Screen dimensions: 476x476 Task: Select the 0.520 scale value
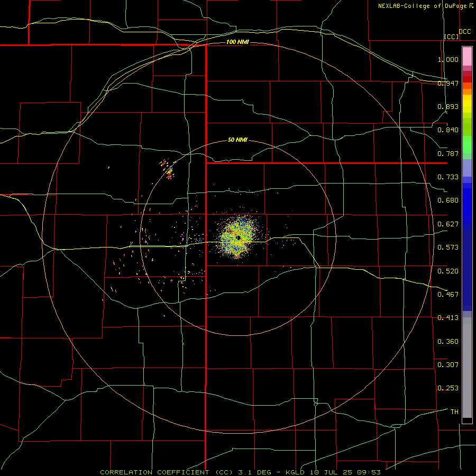click(448, 271)
